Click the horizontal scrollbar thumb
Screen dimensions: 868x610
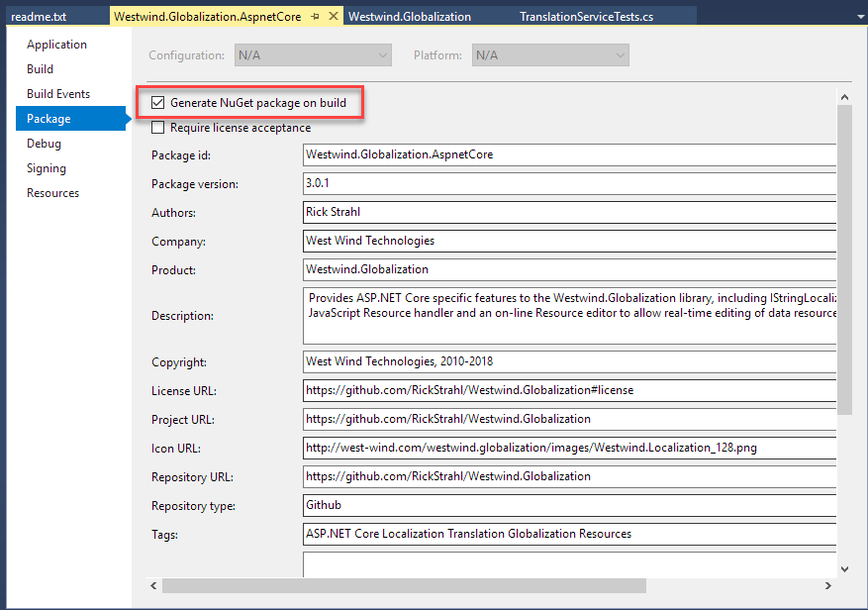[404, 585]
